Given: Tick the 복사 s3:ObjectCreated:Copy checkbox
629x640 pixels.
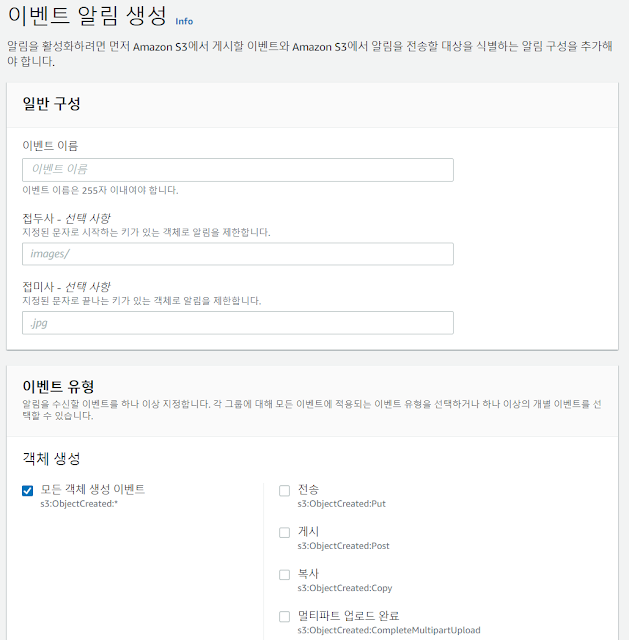Looking at the screenshot, I should tap(284, 575).
